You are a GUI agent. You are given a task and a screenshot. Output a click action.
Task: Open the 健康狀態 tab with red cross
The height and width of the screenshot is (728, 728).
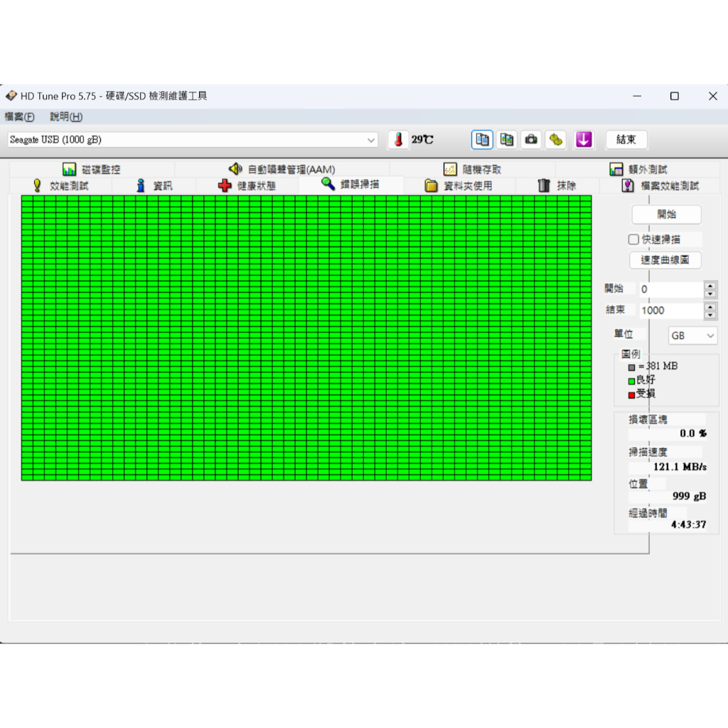pos(247,186)
